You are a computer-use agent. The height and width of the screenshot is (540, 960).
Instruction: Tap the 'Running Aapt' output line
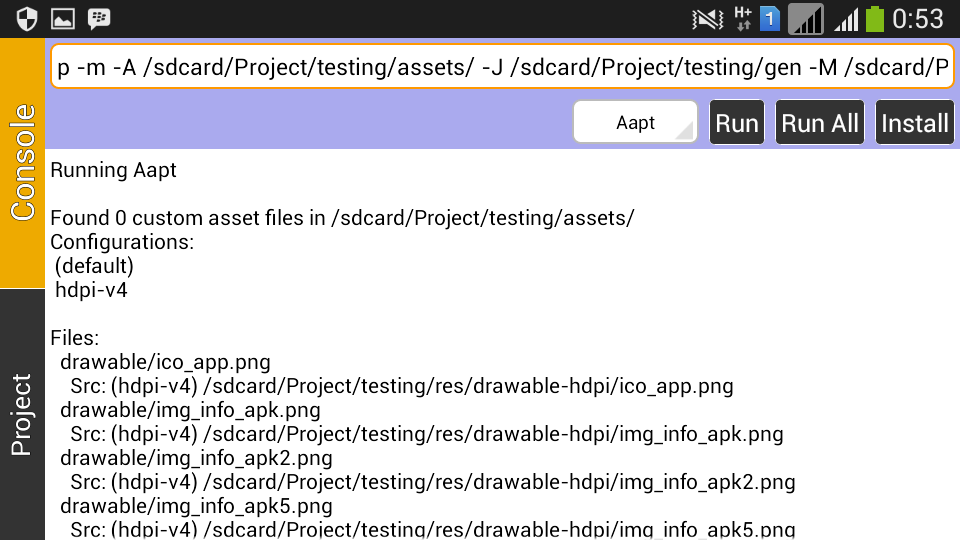[113, 170]
